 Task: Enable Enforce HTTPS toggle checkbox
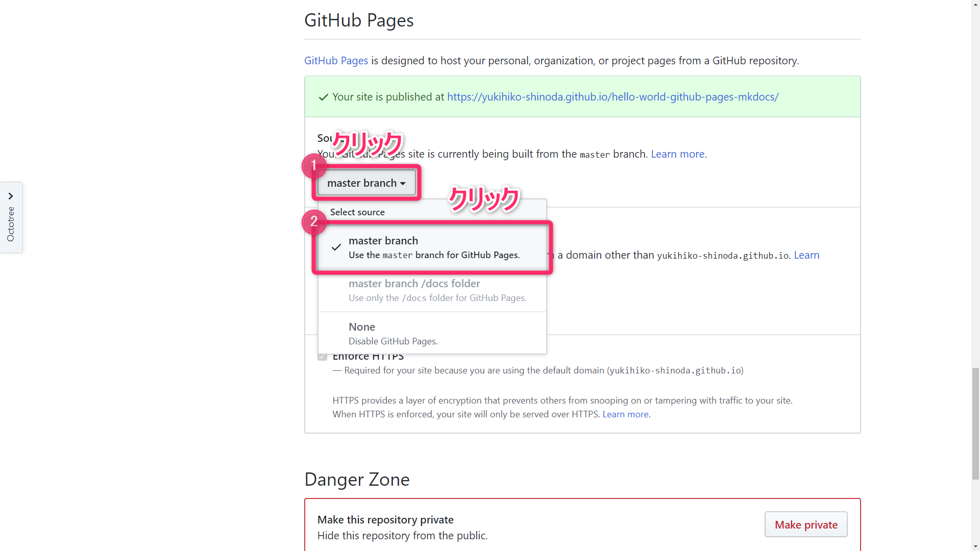point(322,356)
